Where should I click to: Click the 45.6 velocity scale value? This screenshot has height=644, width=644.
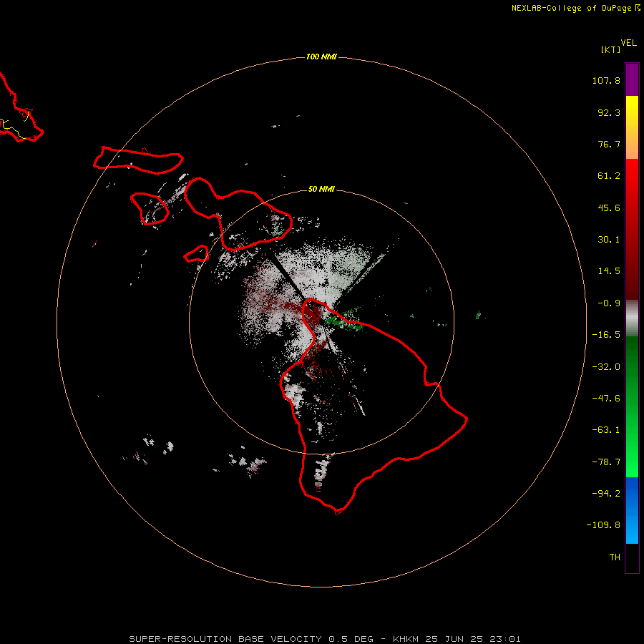(x=609, y=208)
